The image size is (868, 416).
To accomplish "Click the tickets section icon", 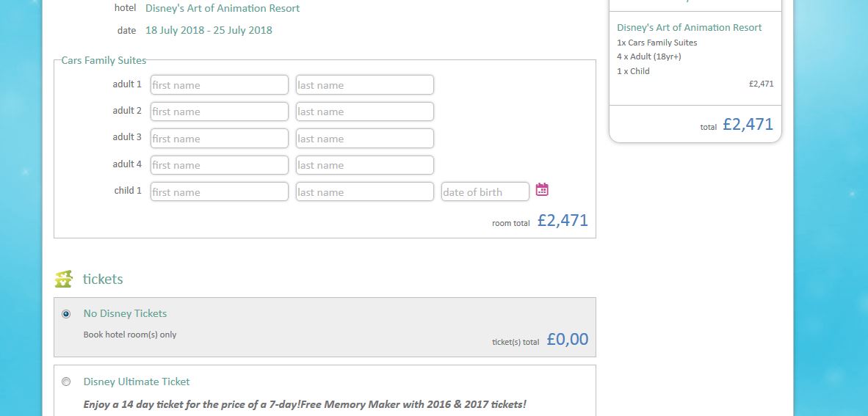I will tap(64, 280).
